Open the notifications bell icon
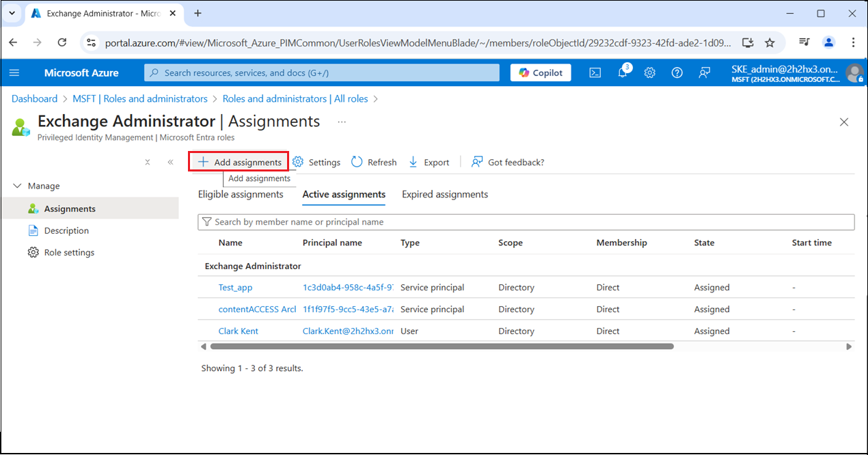The image size is (868, 455). 623,72
